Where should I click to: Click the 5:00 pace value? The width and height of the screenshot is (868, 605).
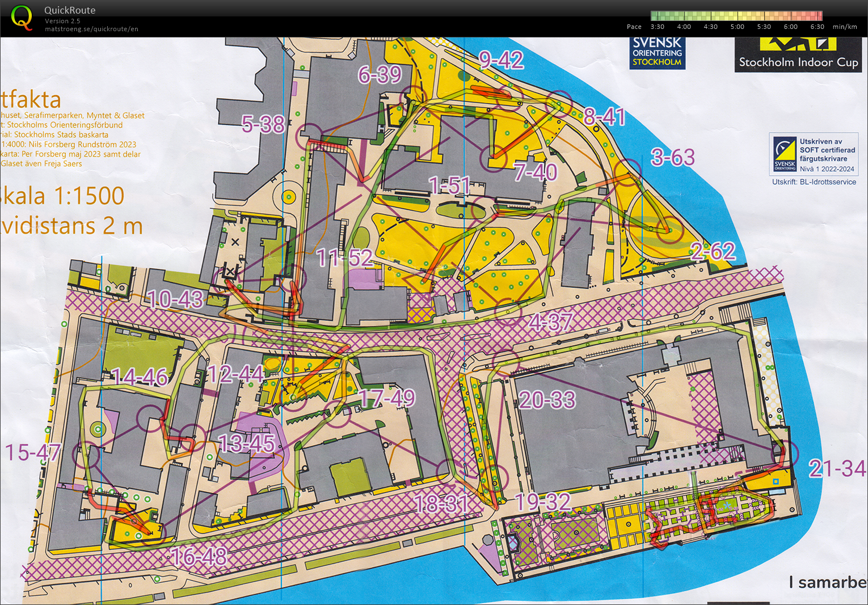(737, 27)
